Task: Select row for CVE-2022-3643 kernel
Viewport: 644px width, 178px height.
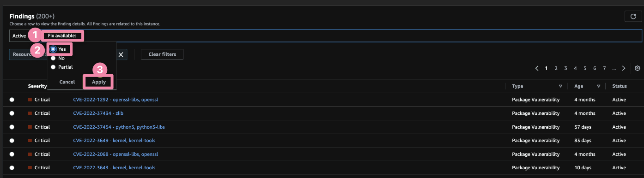Action: (12, 167)
